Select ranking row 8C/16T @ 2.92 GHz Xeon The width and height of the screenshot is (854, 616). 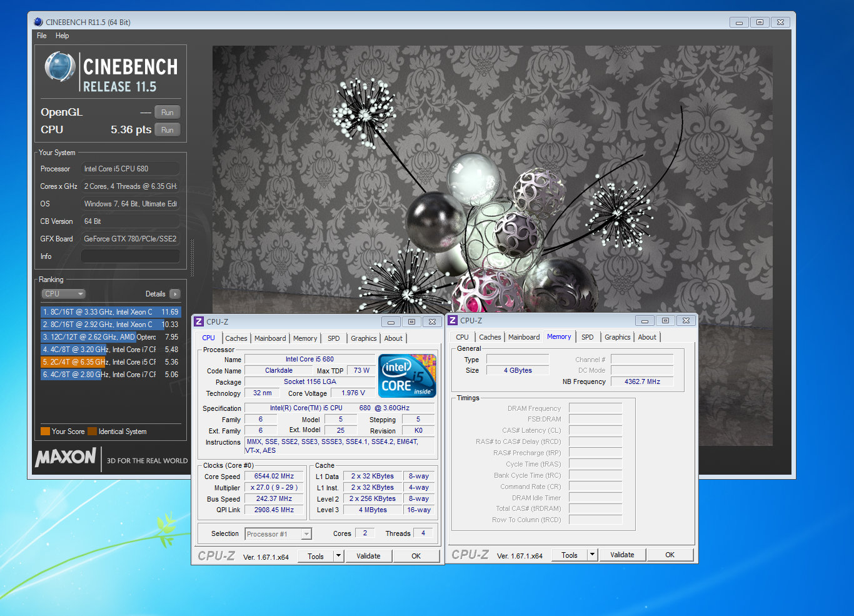pyautogui.click(x=111, y=325)
